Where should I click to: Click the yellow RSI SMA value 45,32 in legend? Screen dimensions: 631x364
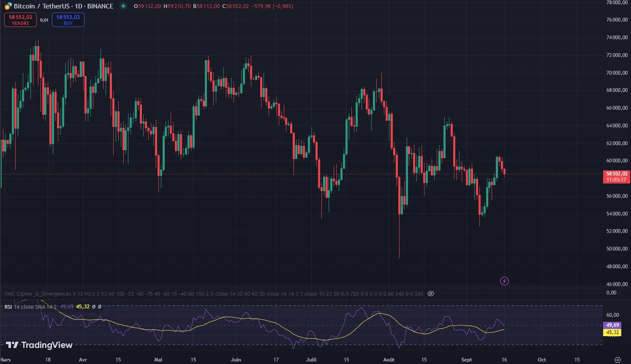click(x=83, y=307)
